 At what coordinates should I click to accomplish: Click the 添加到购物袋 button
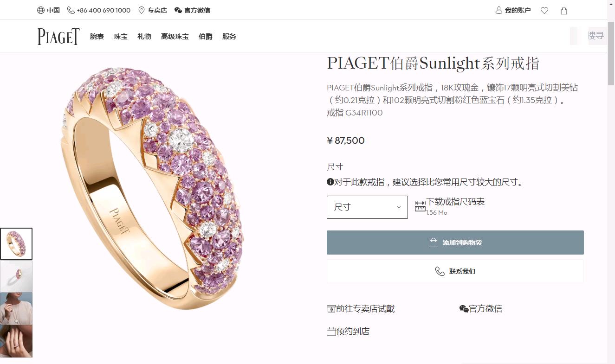coord(455,243)
